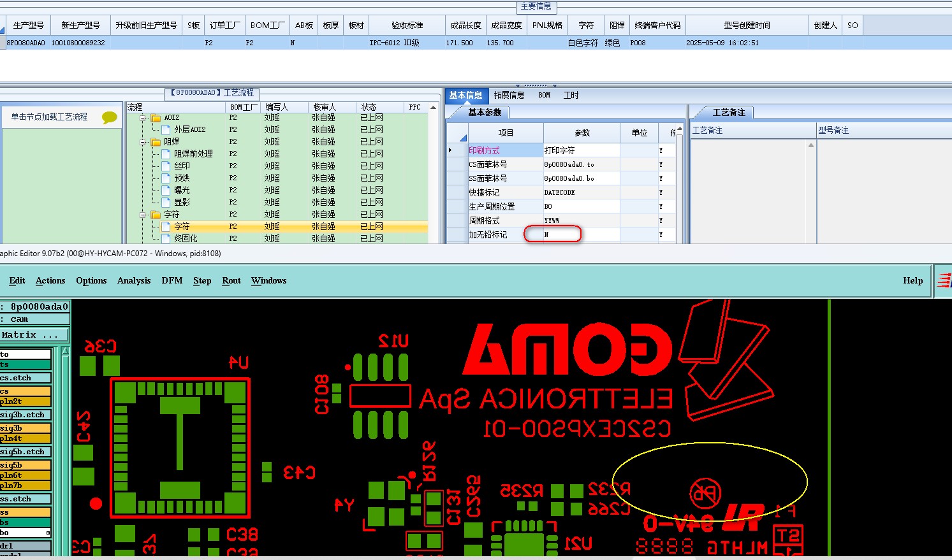
Task: Select the sig5b layer
Action: pos(26,465)
